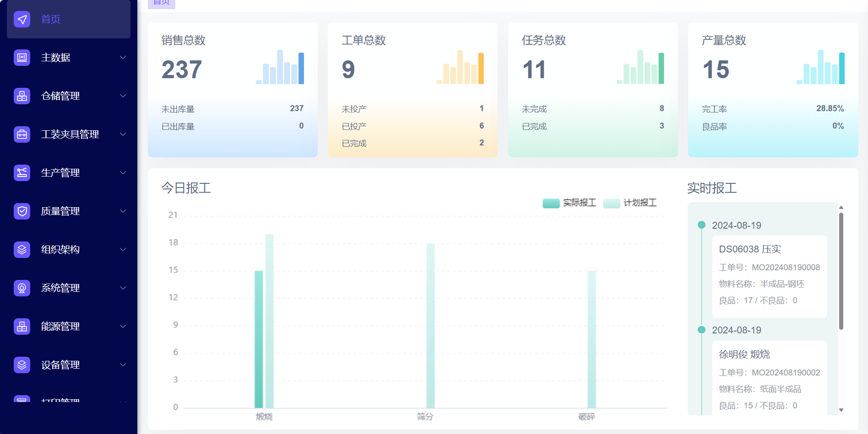Click the 能源管理 sidebar icon
868x434 pixels.
(22, 327)
